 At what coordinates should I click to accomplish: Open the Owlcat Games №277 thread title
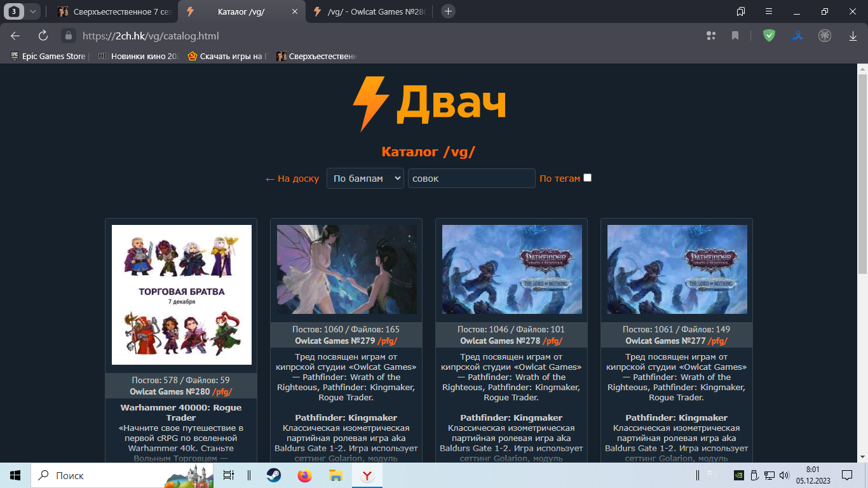[x=665, y=341]
